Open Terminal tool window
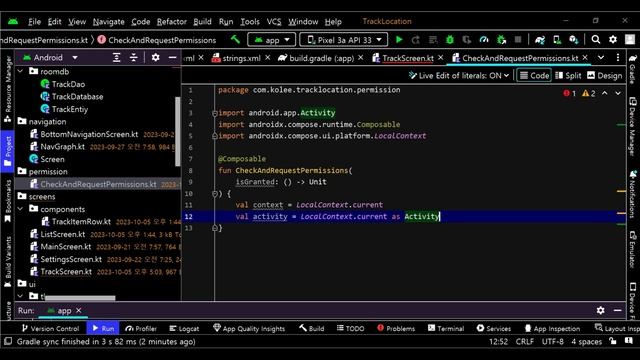Viewport: 640px width, 360px height. click(446, 328)
